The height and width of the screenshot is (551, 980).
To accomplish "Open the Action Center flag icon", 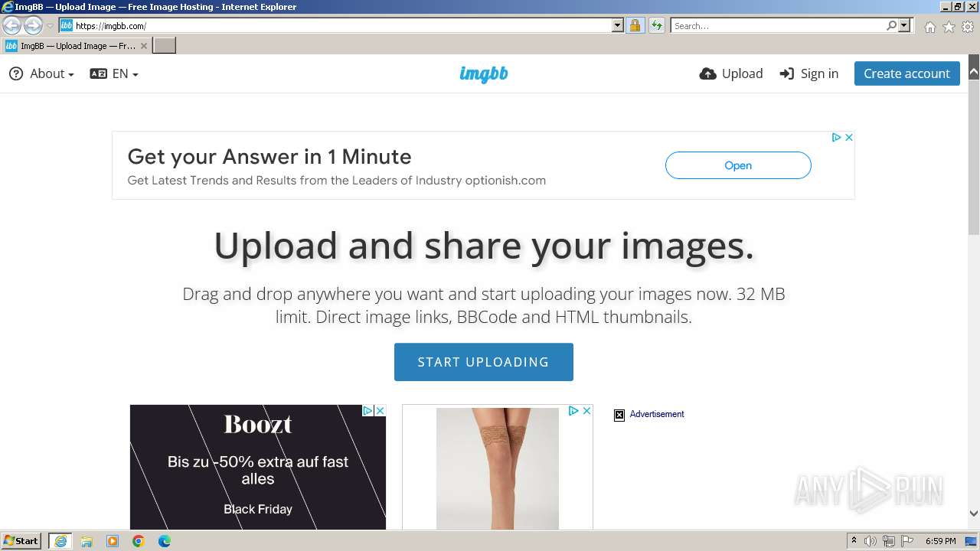I will coord(907,541).
